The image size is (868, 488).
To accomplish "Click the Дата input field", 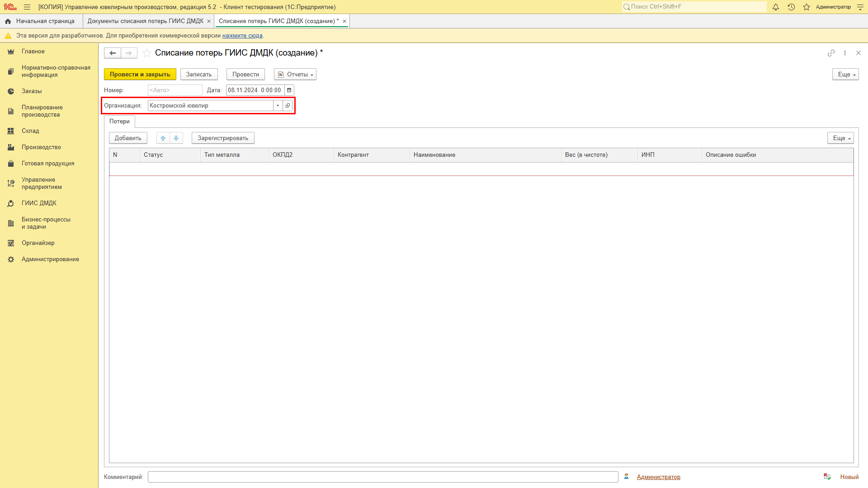I will [255, 90].
